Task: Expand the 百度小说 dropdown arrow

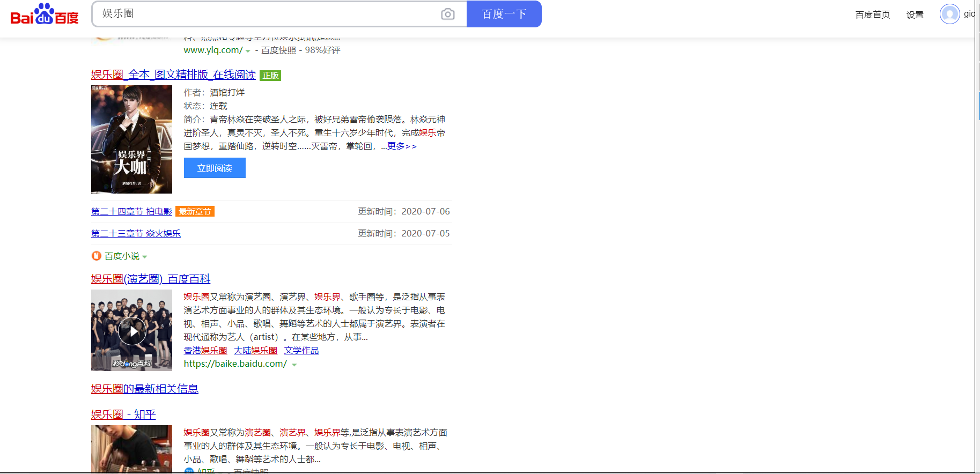Action: pos(145,257)
